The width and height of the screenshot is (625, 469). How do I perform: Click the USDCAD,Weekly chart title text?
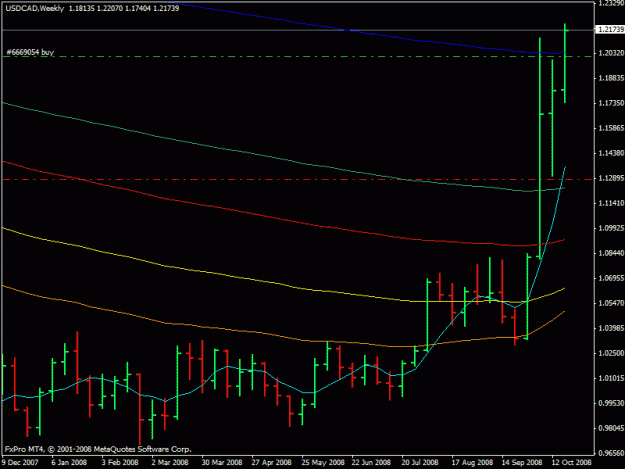[35, 8]
